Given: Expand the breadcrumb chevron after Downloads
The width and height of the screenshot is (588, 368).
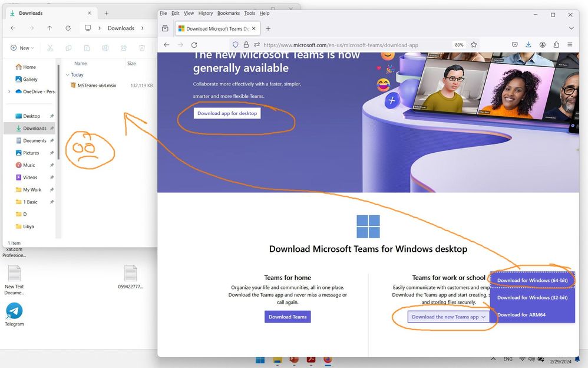Looking at the screenshot, I should (143, 28).
